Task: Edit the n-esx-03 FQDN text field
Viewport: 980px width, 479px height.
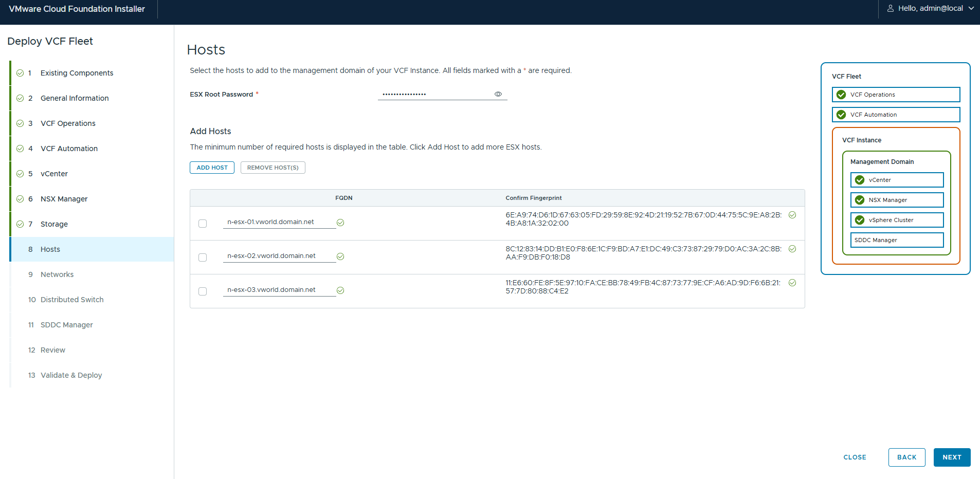Action: 279,290
